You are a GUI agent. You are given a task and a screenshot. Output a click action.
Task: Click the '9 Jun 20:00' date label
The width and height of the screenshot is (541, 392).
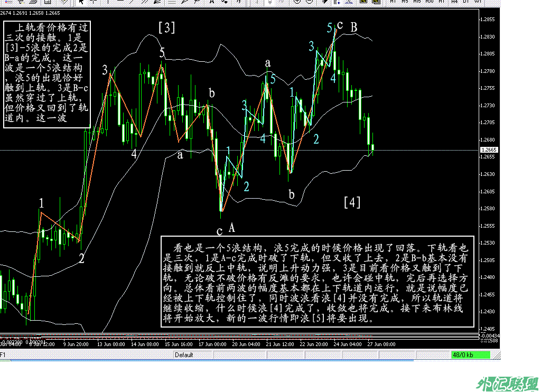coord(76,344)
